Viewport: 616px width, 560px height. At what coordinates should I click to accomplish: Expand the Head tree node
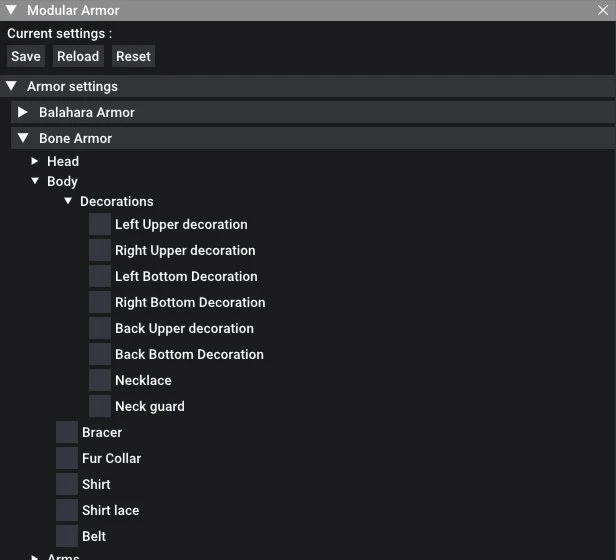point(35,161)
